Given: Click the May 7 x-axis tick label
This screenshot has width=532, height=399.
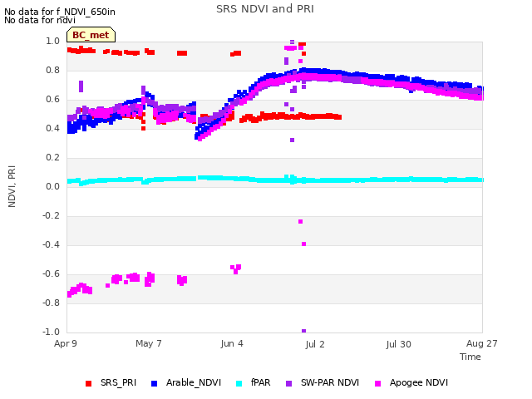Looking at the screenshot, I should point(149,343).
